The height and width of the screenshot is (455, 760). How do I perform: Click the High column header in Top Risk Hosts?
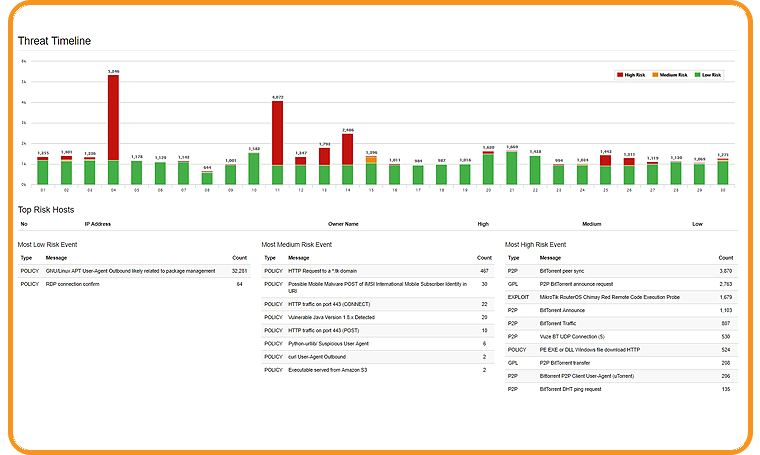pyautogui.click(x=483, y=224)
